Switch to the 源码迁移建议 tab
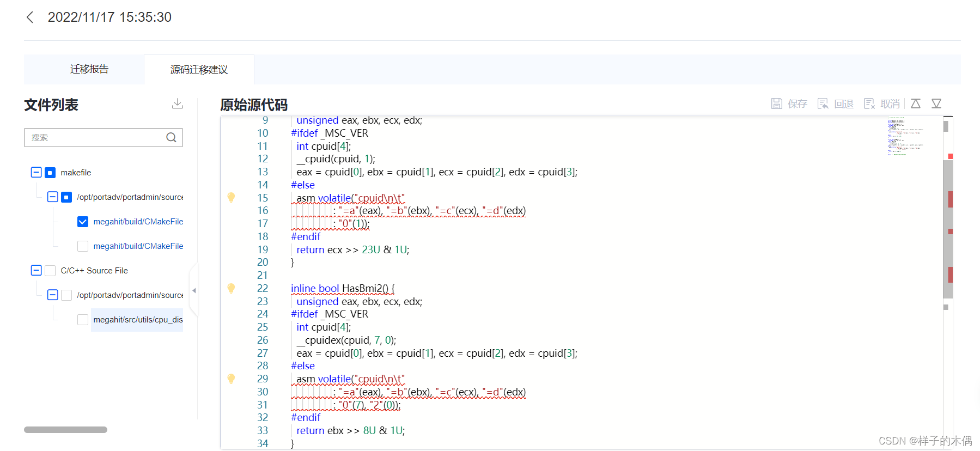Image resolution: width=980 pixels, height=451 pixels. pos(199,70)
